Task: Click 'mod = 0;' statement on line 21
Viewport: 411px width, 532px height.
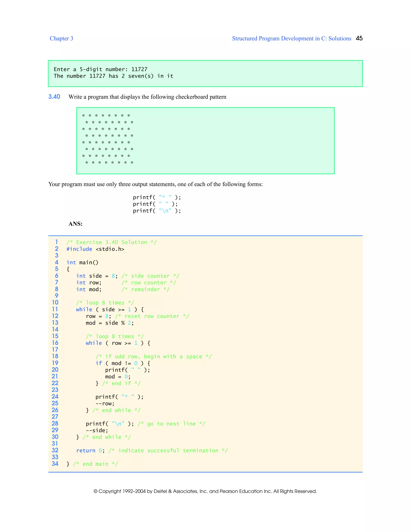Action: point(118,377)
